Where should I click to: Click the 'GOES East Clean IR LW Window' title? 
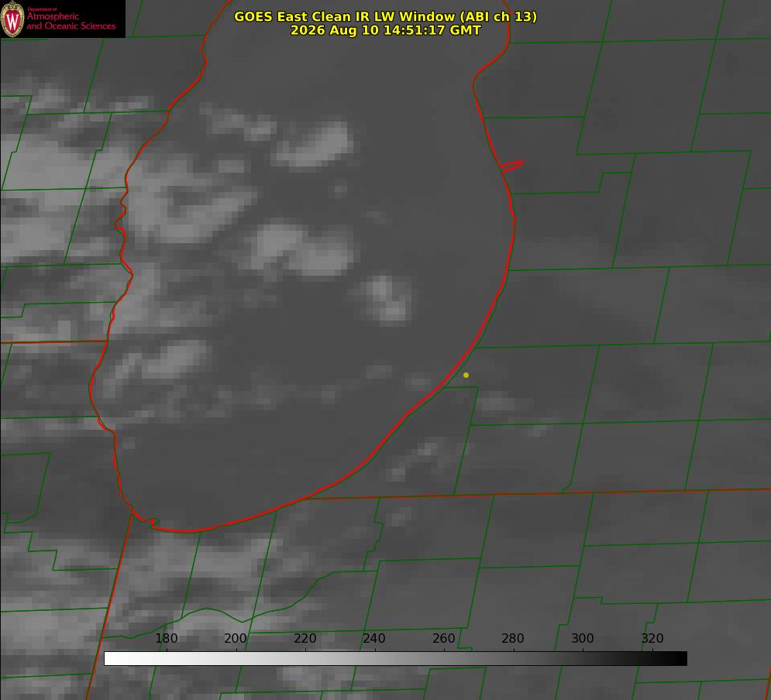tap(386, 16)
